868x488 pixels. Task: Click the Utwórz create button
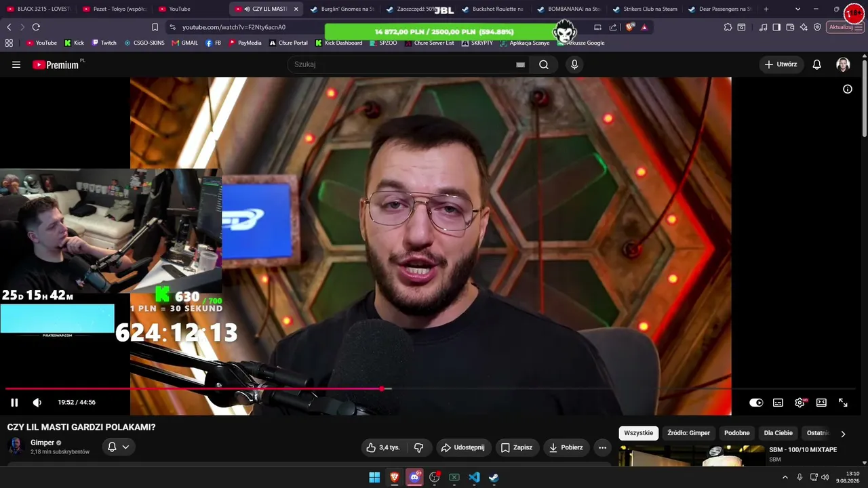point(781,64)
